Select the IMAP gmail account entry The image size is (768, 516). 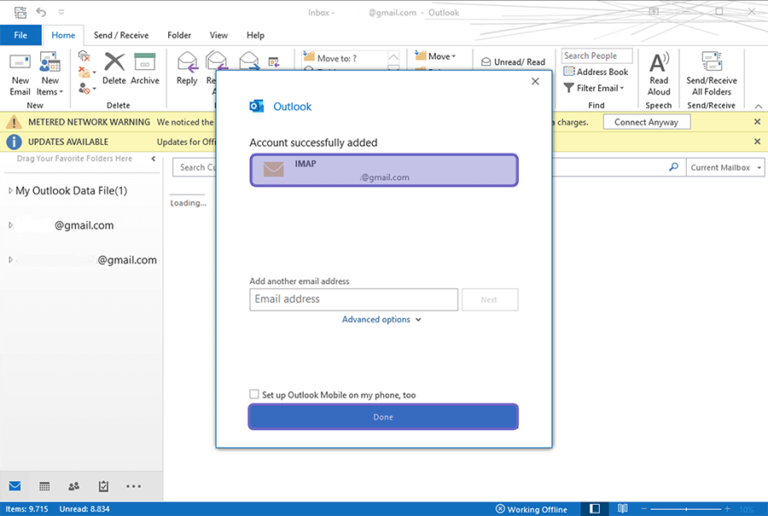(x=384, y=170)
